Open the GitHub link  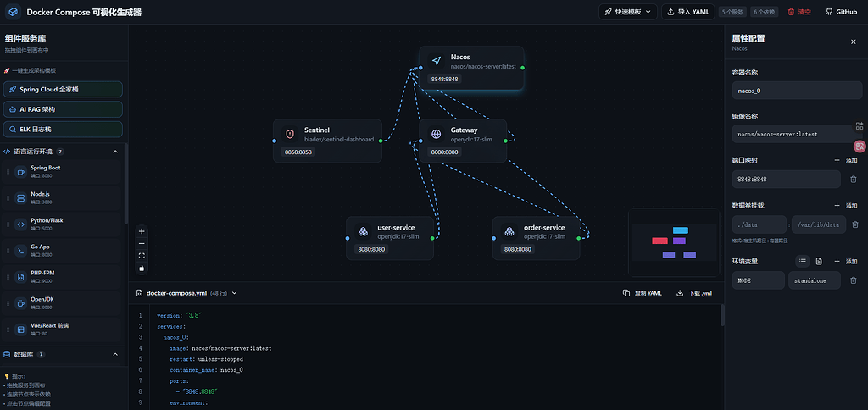tap(842, 12)
